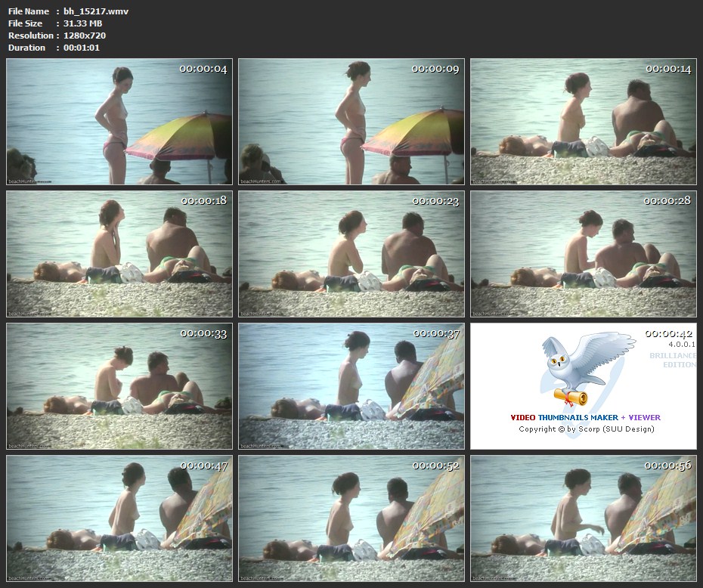
Task: Click the Copyright by Scorp (SUU Design) text
Action: pos(586,429)
